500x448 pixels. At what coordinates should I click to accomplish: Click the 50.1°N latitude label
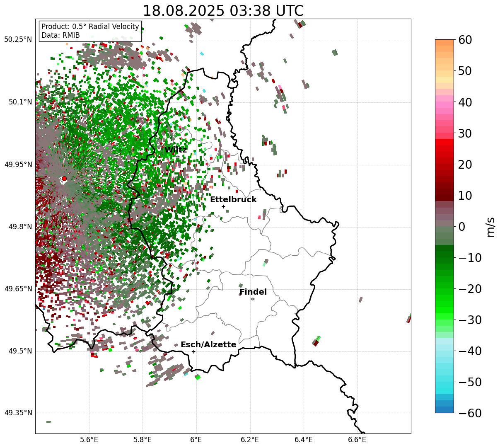pyautogui.click(x=20, y=102)
